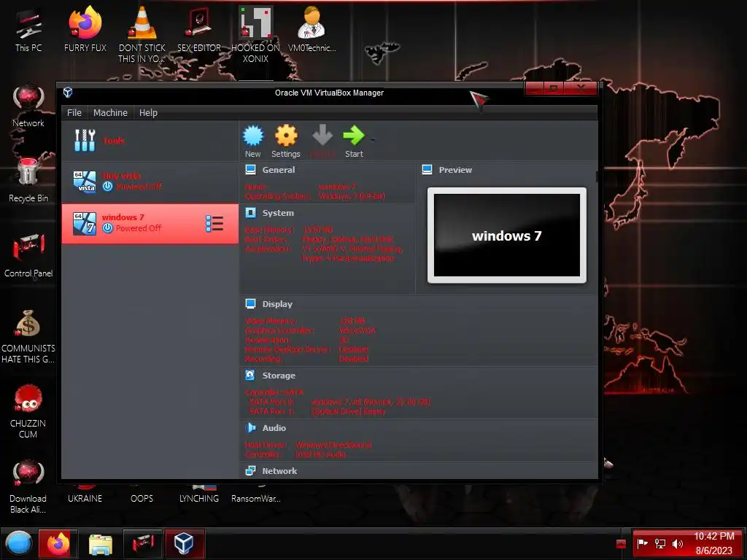Select the VLC cone desktop shortcut
The height and width of the screenshot is (560, 747).
coord(142,34)
